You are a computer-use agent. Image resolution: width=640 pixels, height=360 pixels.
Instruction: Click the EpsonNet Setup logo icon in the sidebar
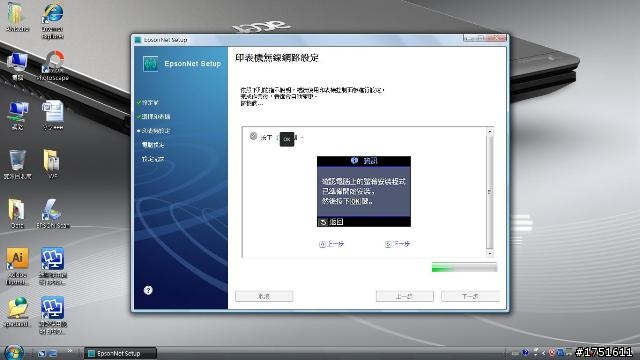[151, 64]
